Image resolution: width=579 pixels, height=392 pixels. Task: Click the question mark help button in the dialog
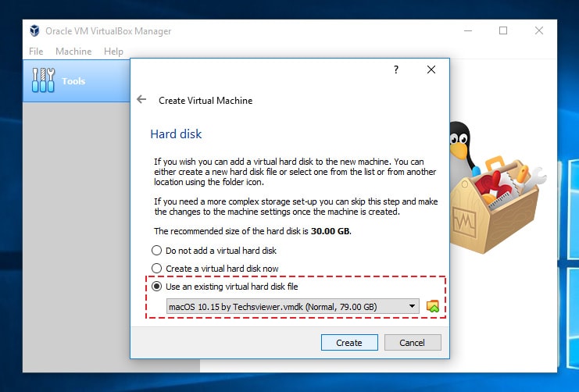click(395, 69)
